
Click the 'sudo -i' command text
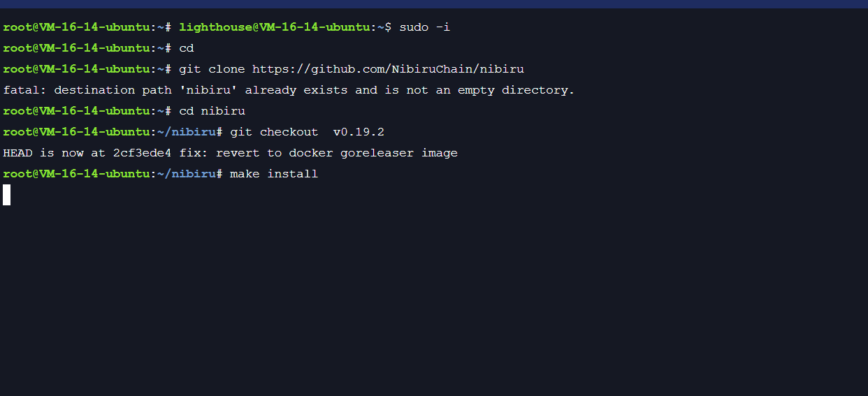[425, 27]
